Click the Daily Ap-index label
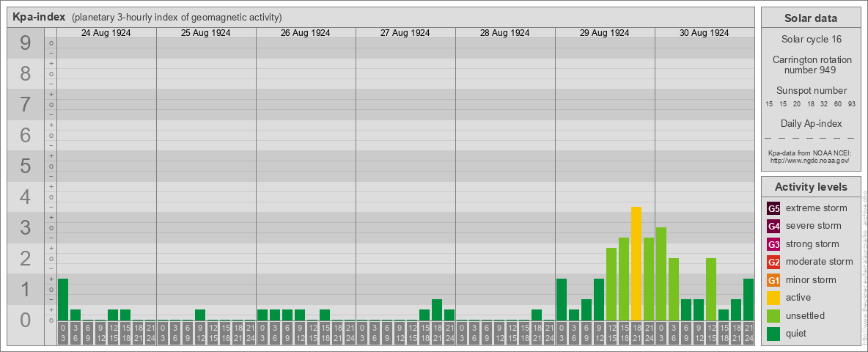Image resolution: width=868 pixels, height=352 pixels. (x=810, y=123)
